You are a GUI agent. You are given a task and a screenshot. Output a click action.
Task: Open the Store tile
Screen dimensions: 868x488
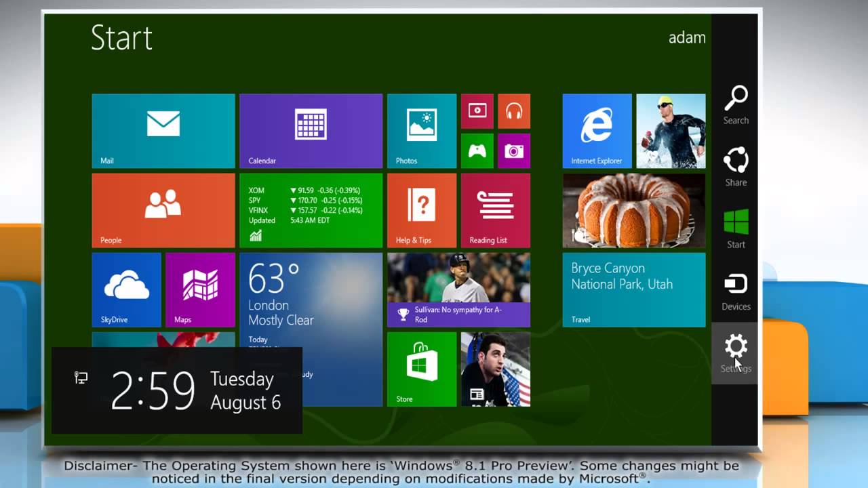tap(422, 369)
